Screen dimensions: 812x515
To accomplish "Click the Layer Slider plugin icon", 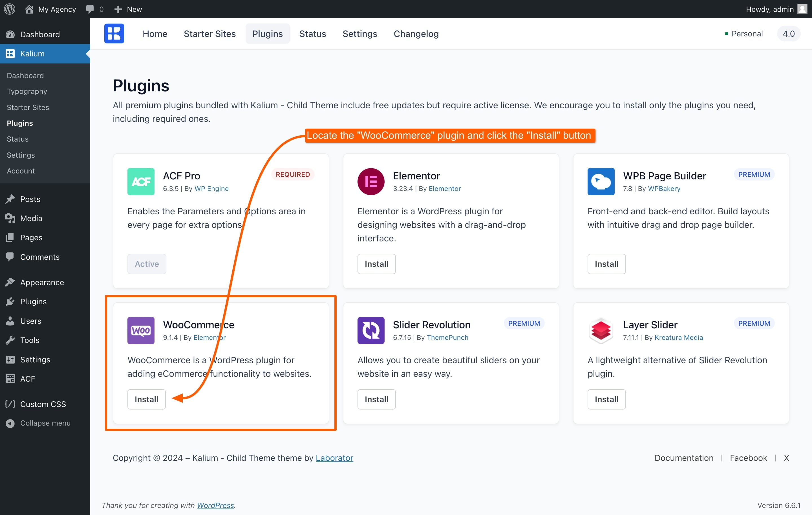I will pyautogui.click(x=601, y=330).
